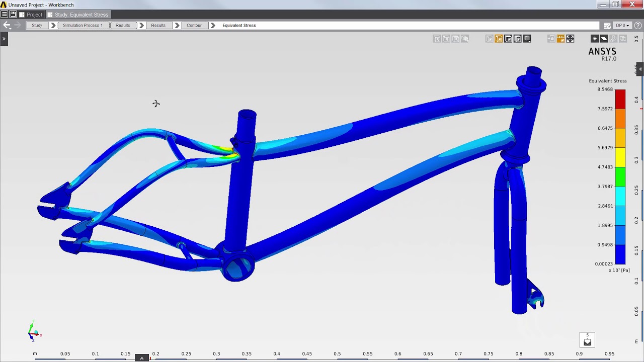The image size is (644, 362).
Task: Click the greyed wireframe box icon
Action: [x=623, y=39]
